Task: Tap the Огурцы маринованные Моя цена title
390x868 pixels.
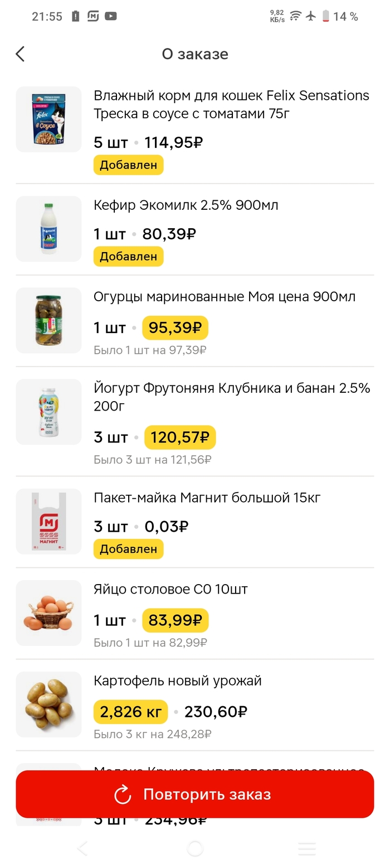Action: pyautogui.click(x=224, y=297)
